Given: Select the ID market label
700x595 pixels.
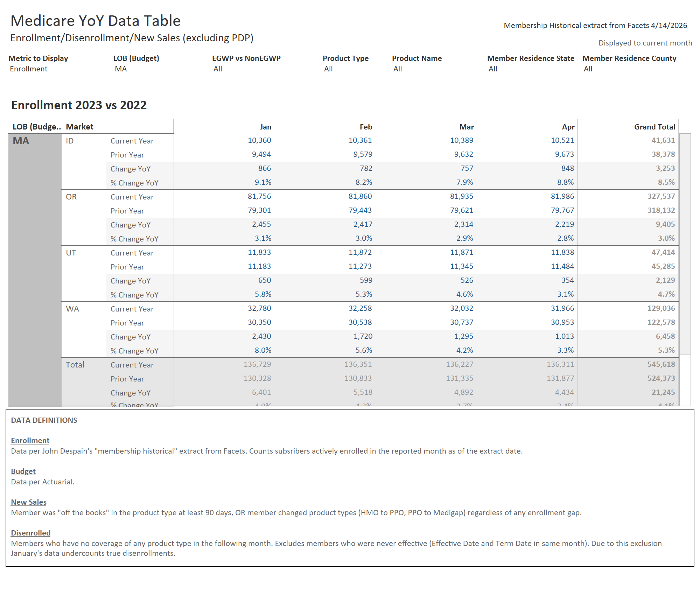Looking at the screenshot, I should (x=70, y=141).
